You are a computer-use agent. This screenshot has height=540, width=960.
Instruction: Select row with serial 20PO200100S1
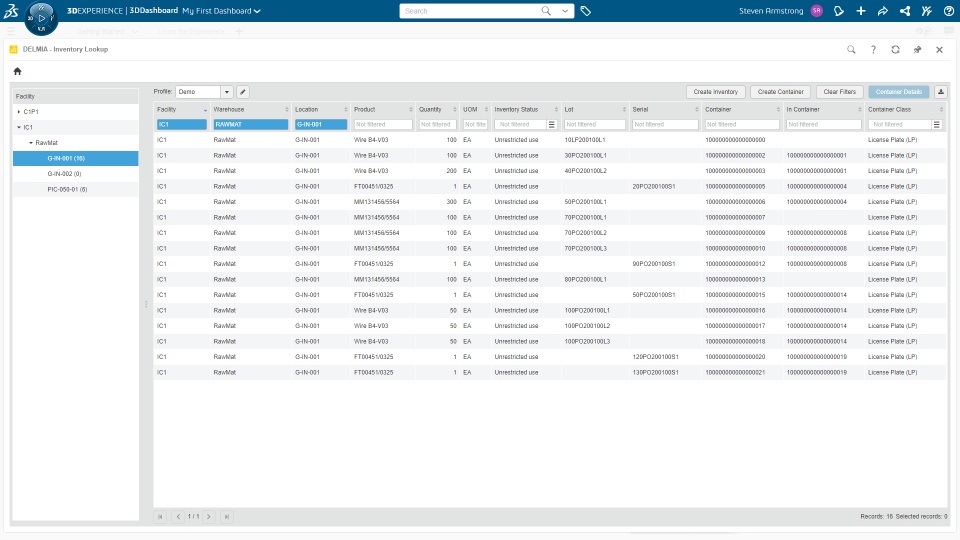[550, 186]
